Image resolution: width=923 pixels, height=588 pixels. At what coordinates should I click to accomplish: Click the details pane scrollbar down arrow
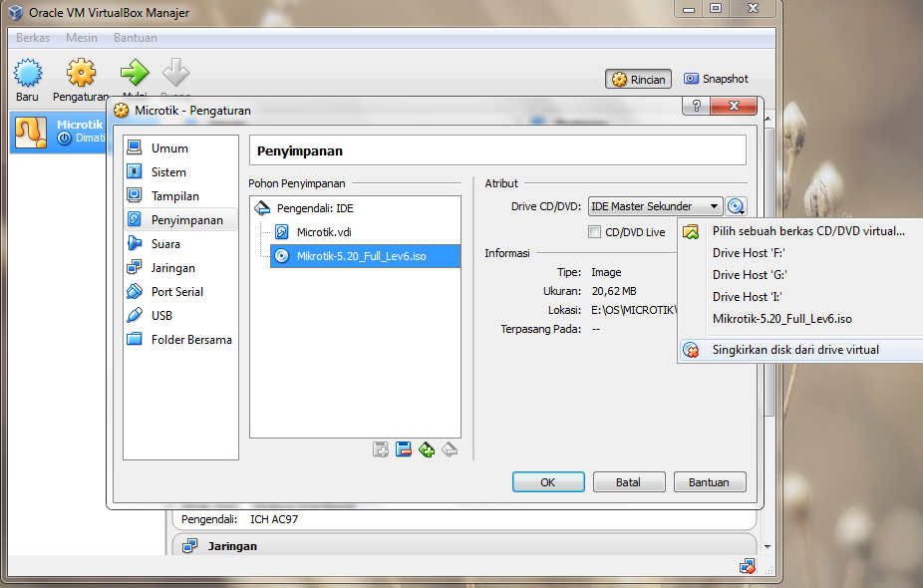click(768, 547)
